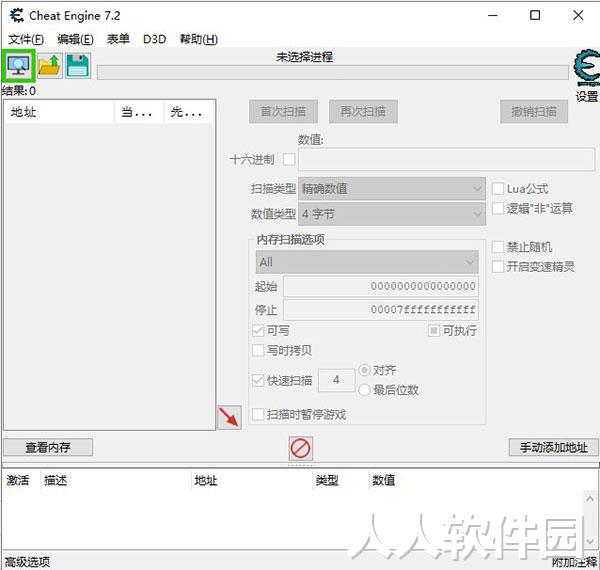The image size is (600, 570).
Task: Open the 帮助(H) menu
Action: coord(199,39)
